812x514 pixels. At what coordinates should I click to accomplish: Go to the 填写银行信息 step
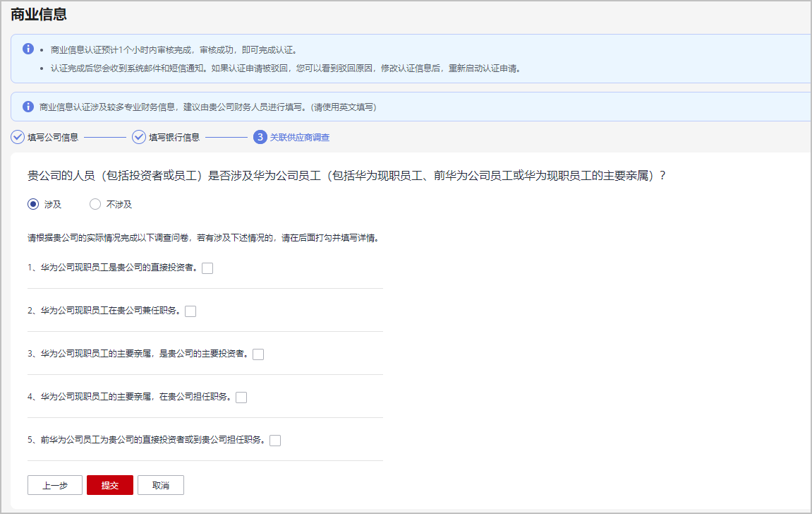pyautogui.click(x=174, y=137)
